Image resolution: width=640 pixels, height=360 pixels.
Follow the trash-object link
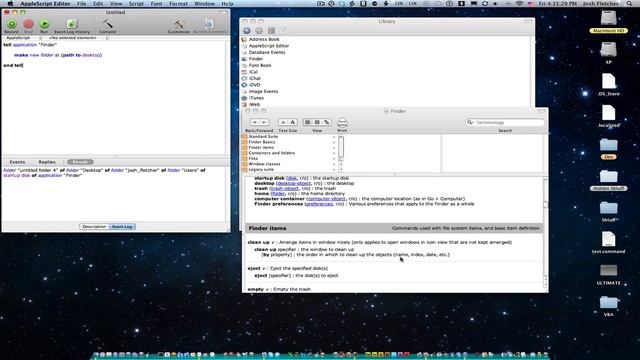pos(284,189)
